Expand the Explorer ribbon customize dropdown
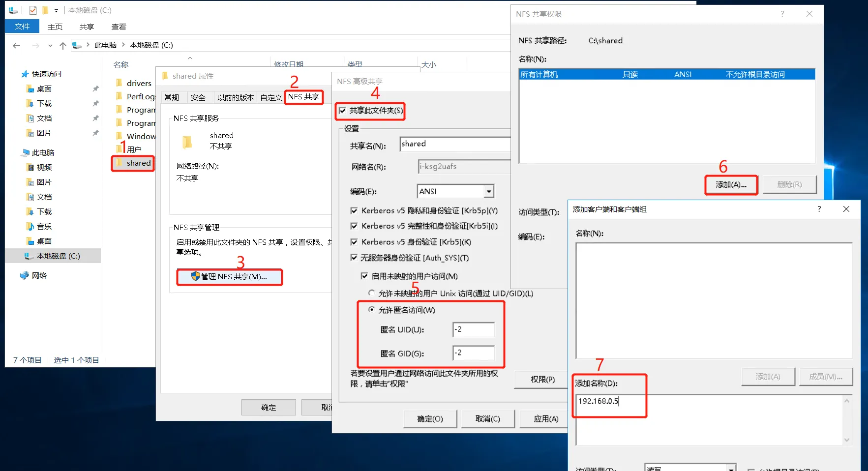The width and height of the screenshot is (868, 471). pos(56,10)
